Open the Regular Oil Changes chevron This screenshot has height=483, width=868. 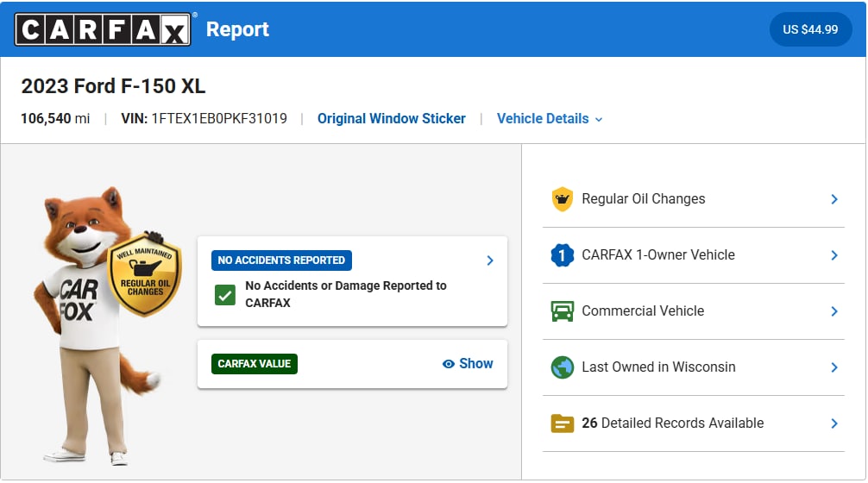pos(834,199)
